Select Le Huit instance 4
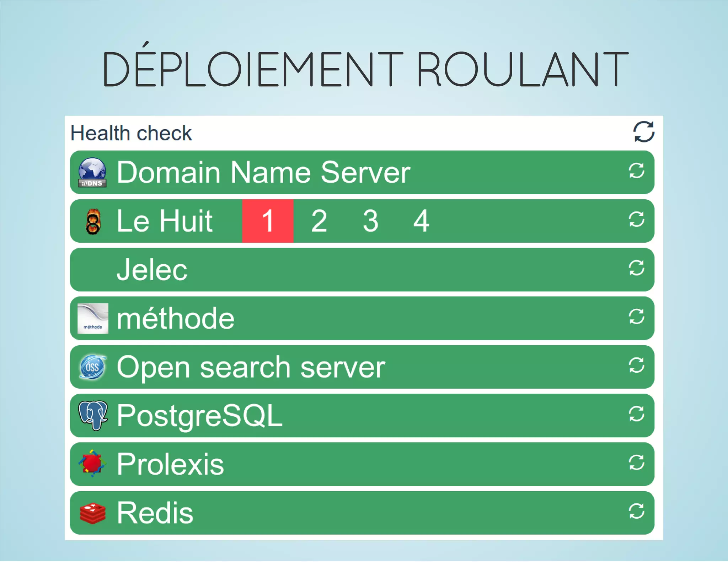The width and height of the screenshot is (728, 562). point(422,221)
